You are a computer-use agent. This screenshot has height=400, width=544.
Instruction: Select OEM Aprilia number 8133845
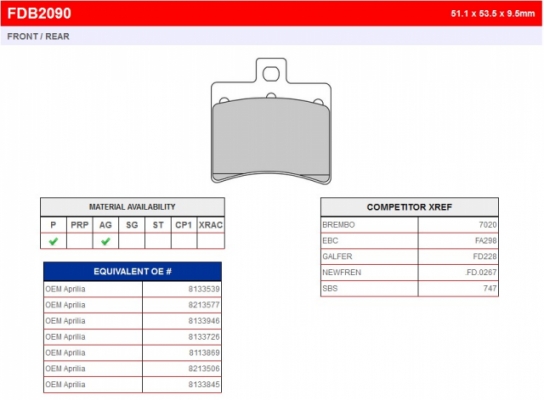point(133,384)
